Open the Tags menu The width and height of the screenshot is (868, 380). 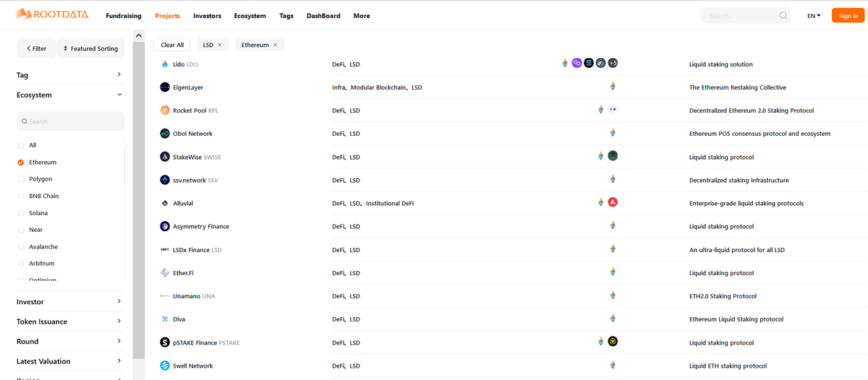[286, 16]
